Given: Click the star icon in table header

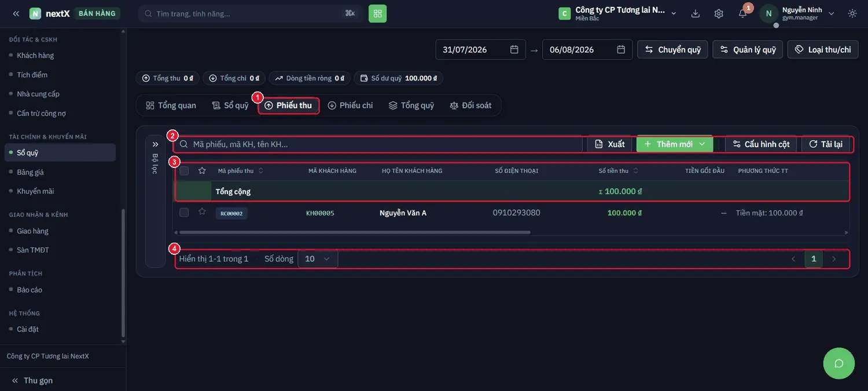Looking at the screenshot, I should click(x=202, y=171).
